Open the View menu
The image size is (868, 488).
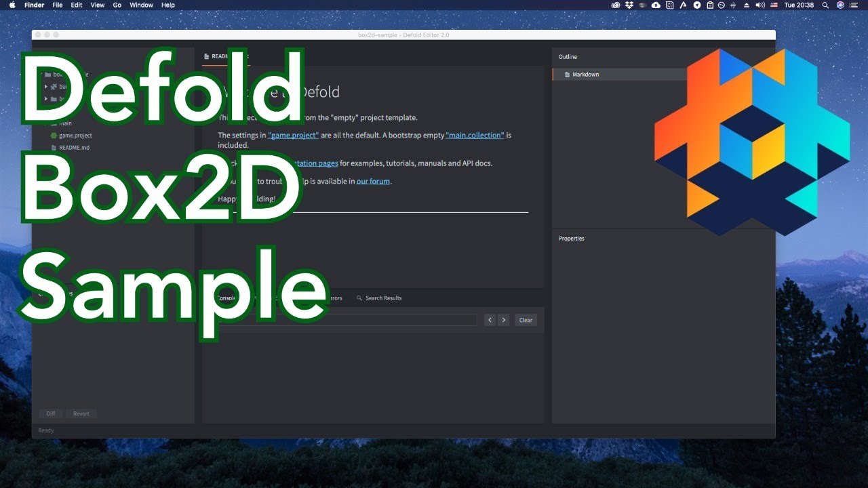[98, 5]
